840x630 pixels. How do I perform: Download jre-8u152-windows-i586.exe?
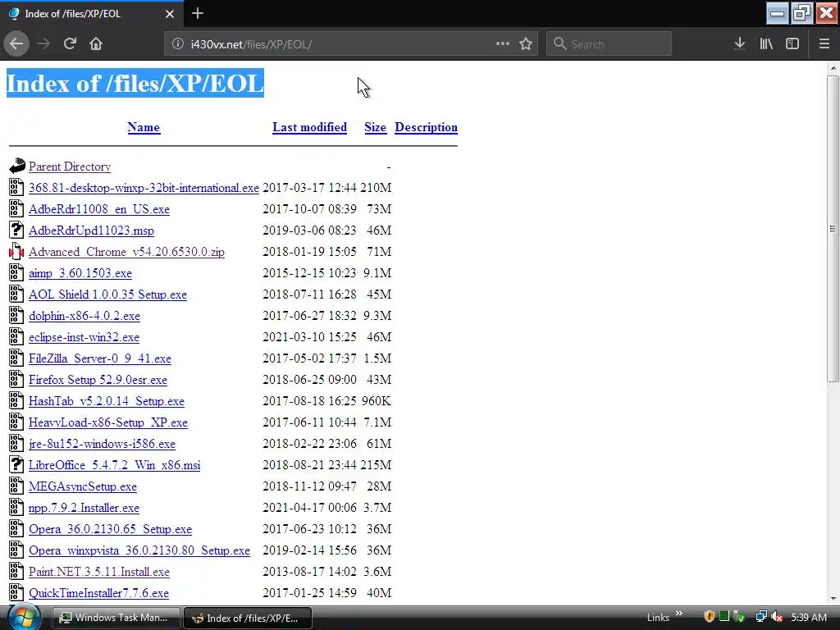tap(102, 444)
